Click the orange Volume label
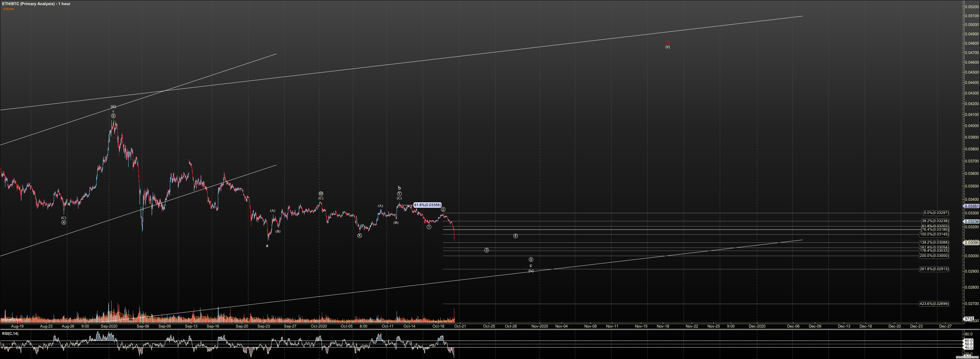The image size is (980, 359). coord(8,9)
